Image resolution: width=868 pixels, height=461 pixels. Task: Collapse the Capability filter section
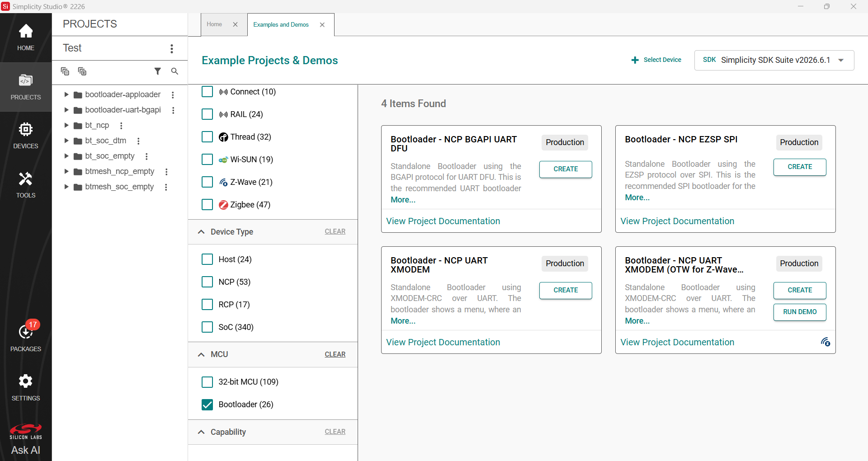(201, 432)
